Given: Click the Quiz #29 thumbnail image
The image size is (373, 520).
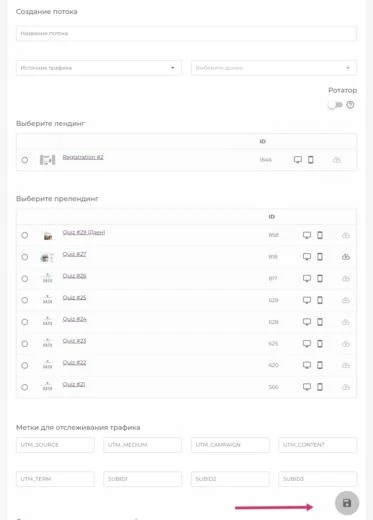Looking at the screenshot, I should click(48, 236).
